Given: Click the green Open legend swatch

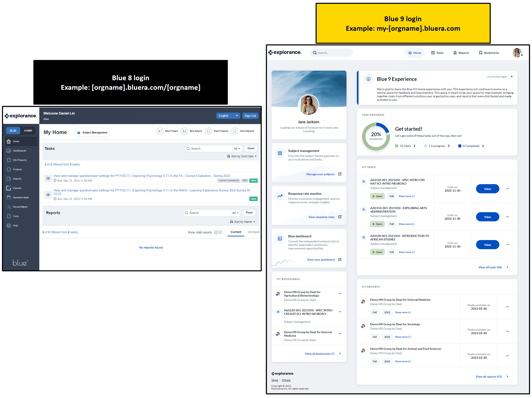Looking at the screenshot, I should 397,146.
